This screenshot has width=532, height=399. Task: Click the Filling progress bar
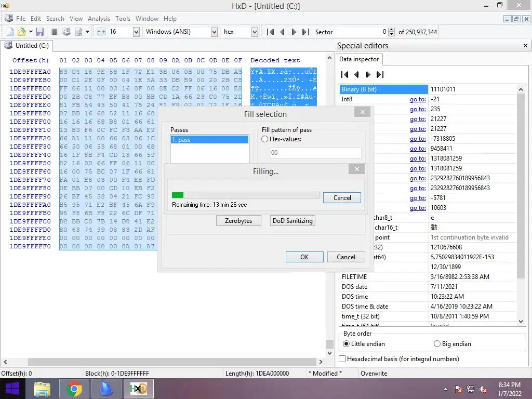tap(246, 195)
